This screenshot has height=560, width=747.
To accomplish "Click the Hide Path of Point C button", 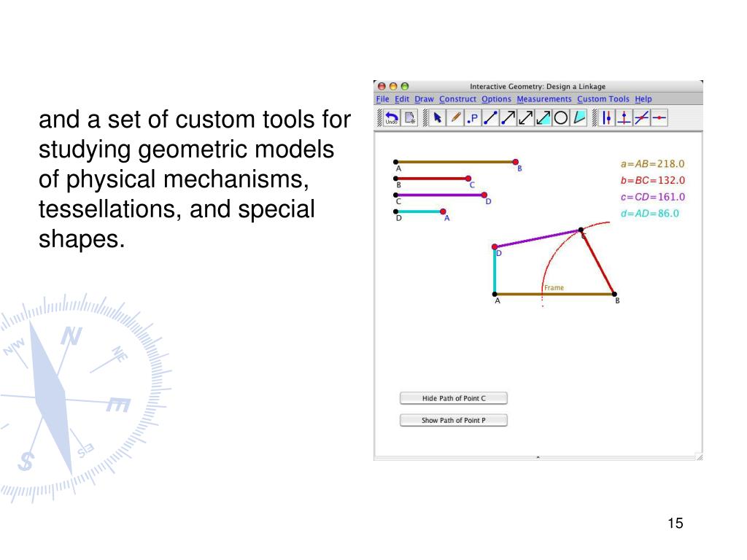I will (x=454, y=398).
